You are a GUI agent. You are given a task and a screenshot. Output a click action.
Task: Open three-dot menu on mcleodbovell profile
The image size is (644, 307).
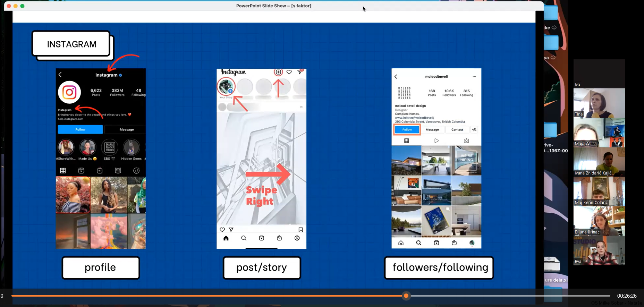coord(474,77)
